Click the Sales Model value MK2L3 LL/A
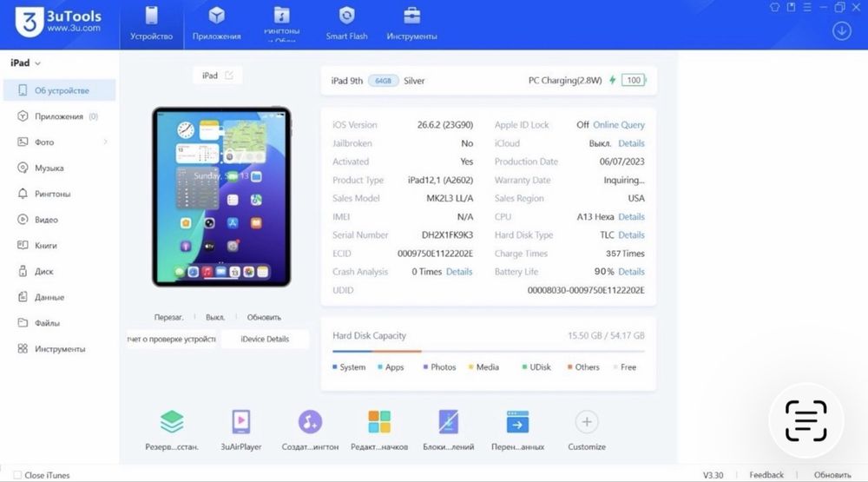 pyautogui.click(x=450, y=198)
